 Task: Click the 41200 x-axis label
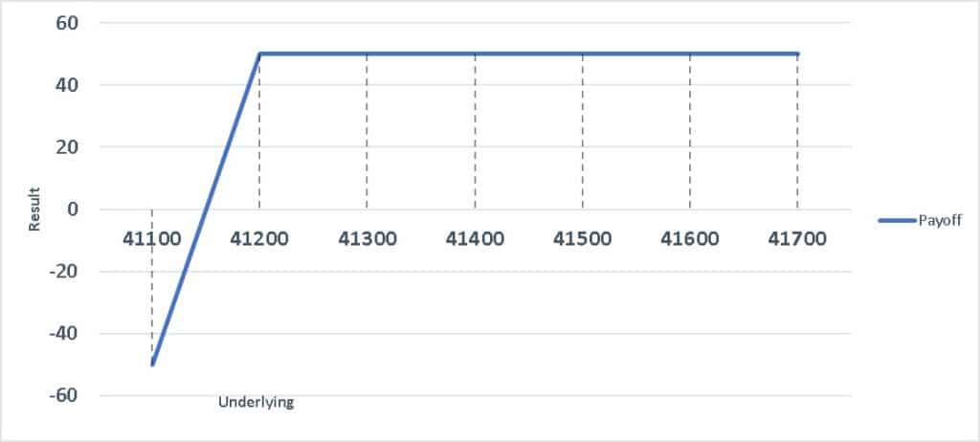259,239
